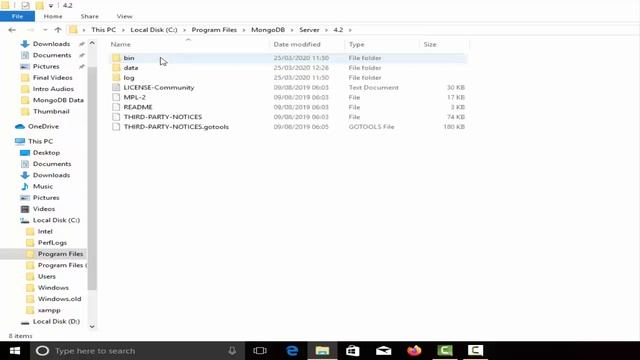The height and width of the screenshot is (360, 640).
Task: Open Final Videos folder in sidebar
Action: point(52,78)
